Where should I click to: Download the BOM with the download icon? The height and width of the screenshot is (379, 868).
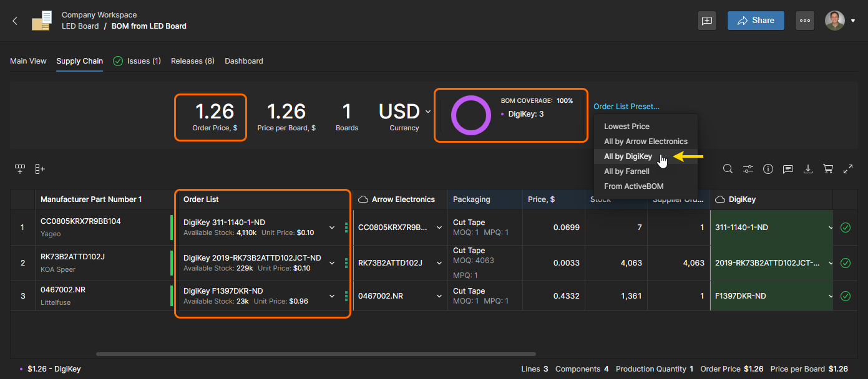808,169
